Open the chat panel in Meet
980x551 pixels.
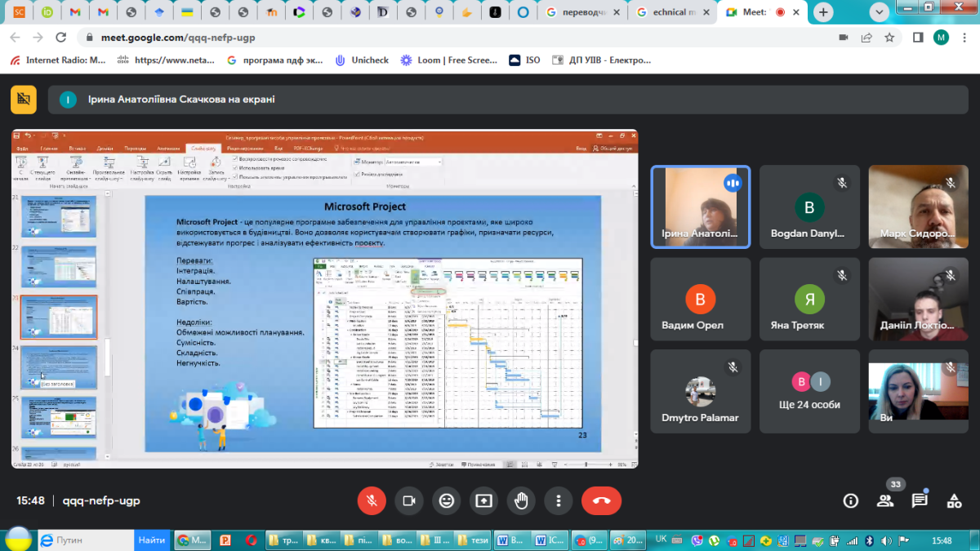pyautogui.click(x=920, y=500)
